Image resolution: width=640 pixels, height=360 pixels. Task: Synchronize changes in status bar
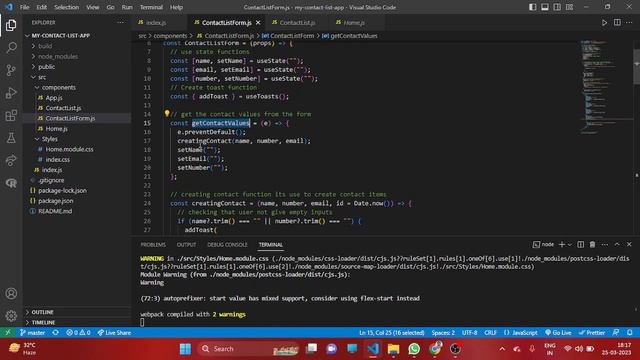coord(55,333)
